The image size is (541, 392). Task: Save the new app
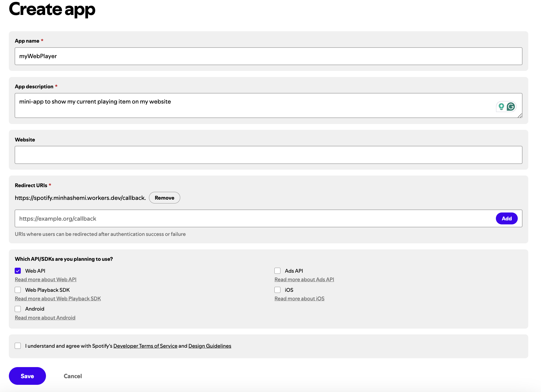(x=27, y=376)
